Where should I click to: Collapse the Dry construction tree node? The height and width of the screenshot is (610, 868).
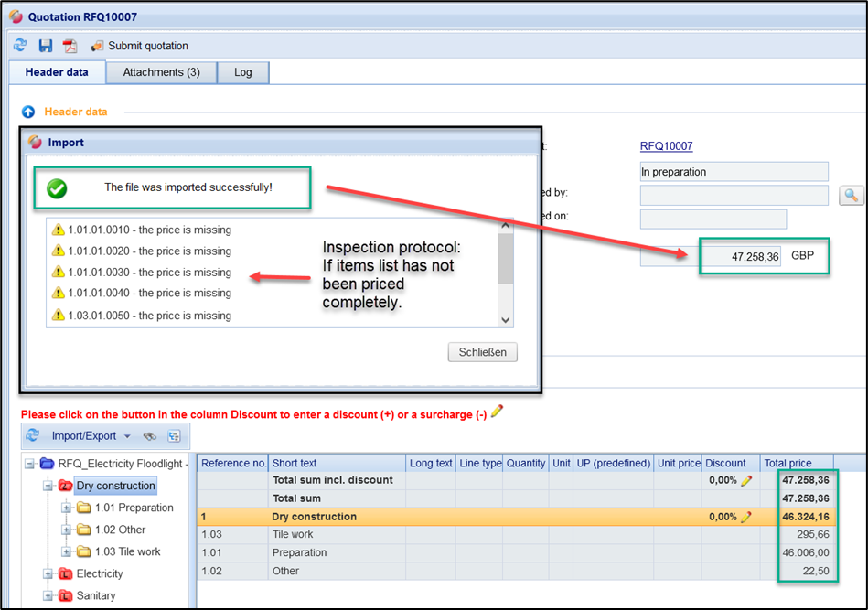(x=48, y=486)
